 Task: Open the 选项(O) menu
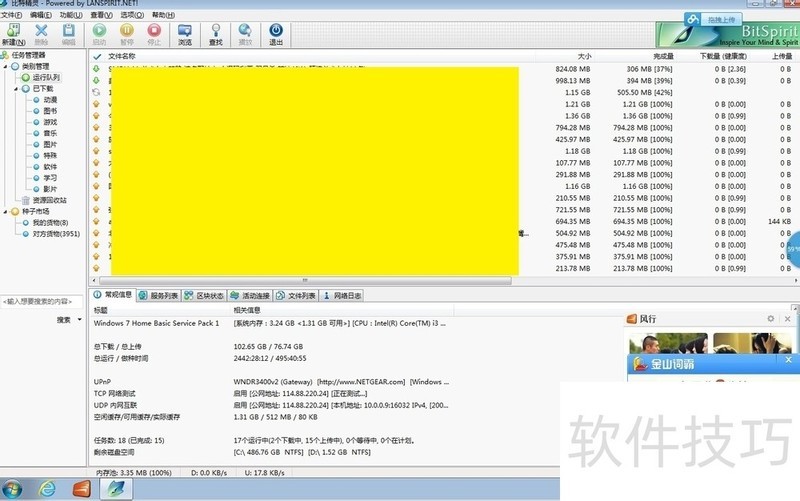click(132, 15)
